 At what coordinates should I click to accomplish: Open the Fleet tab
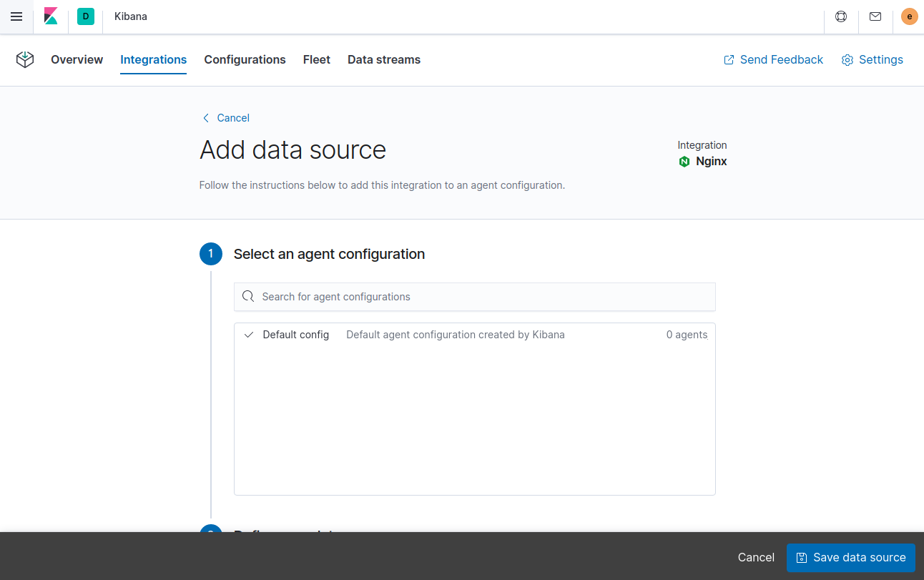(316, 60)
